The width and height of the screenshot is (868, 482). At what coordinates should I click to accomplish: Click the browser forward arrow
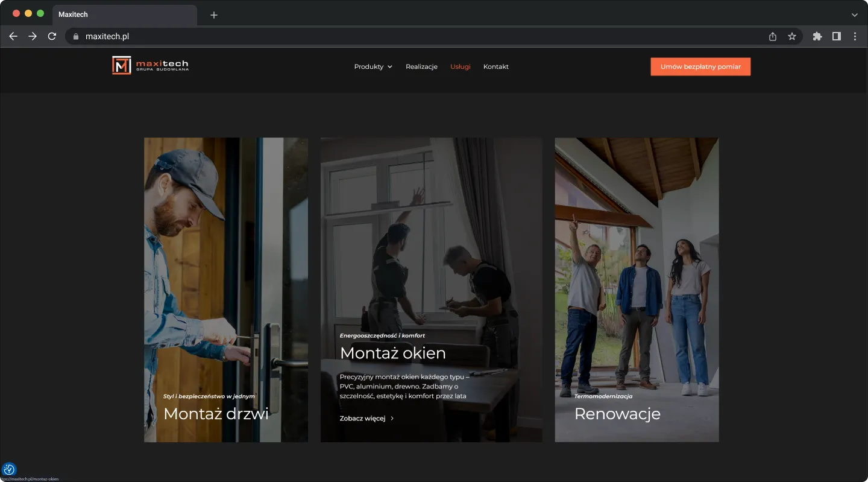click(33, 36)
